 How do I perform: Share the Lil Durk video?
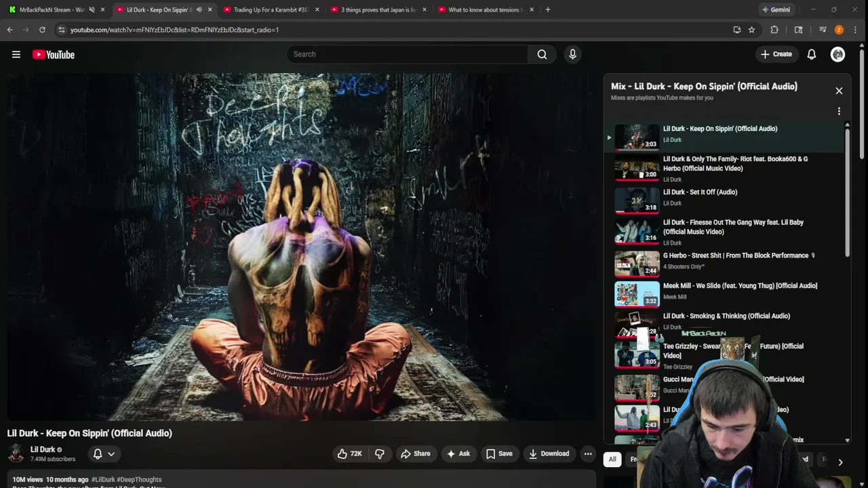pyautogui.click(x=415, y=453)
